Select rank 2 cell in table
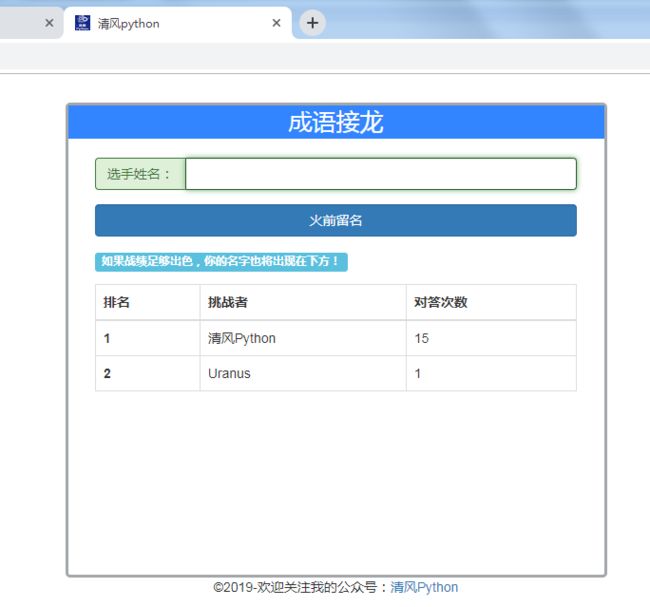This screenshot has width=650, height=607. [148, 373]
